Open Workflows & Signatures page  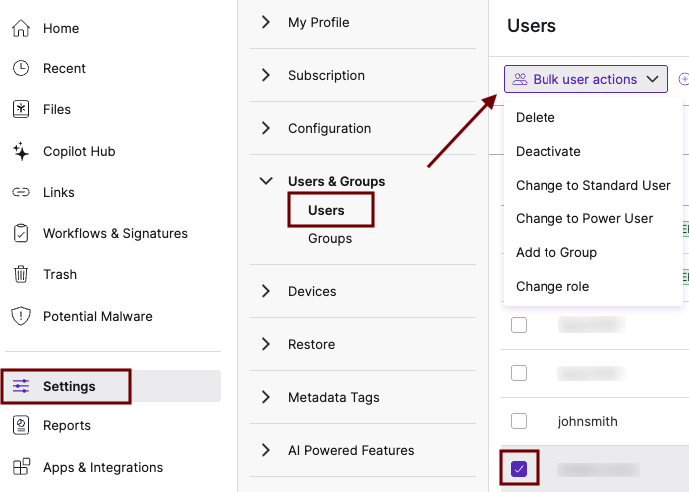[115, 233]
